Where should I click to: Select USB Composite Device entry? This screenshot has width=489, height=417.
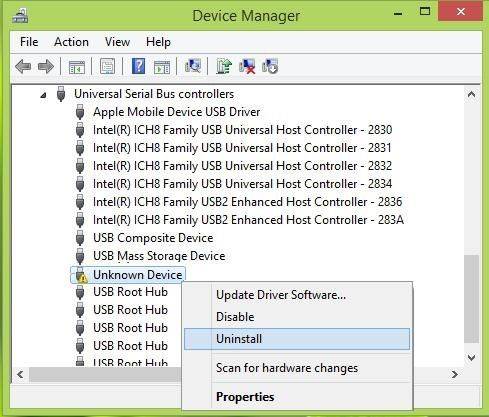pyautogui.click(x=153, y=238)
